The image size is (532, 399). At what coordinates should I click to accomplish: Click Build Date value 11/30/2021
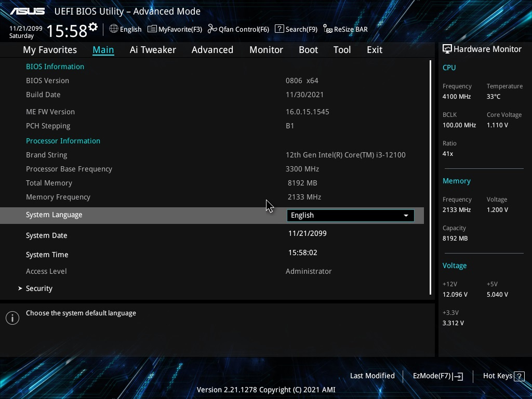point(304,95)
